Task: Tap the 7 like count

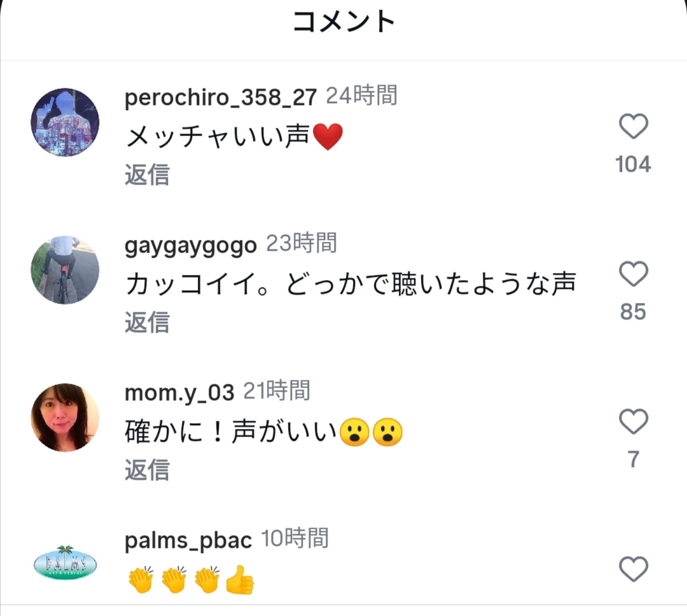Action: click(x=633, y=459)
